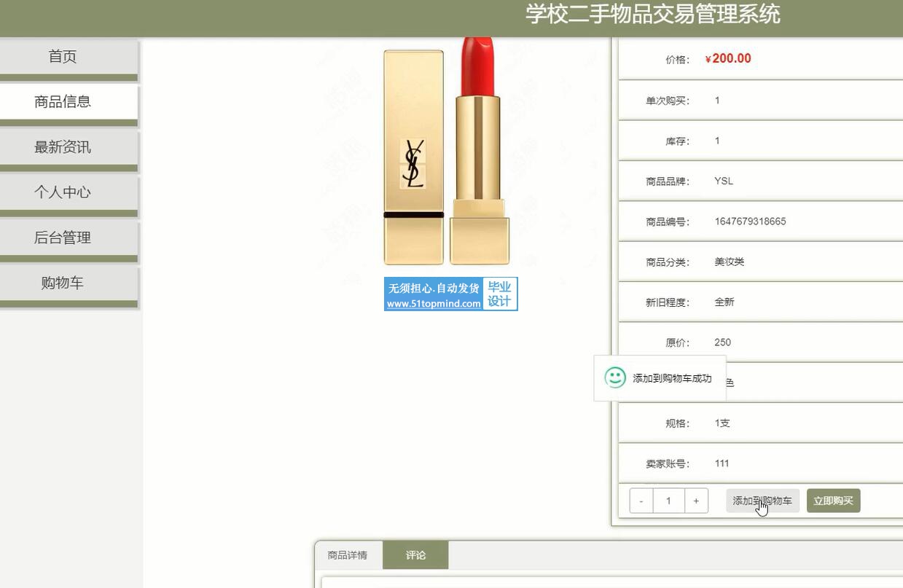The image size is (903, 588).
Task: Click the 库存 label
Action: point(678,141)
